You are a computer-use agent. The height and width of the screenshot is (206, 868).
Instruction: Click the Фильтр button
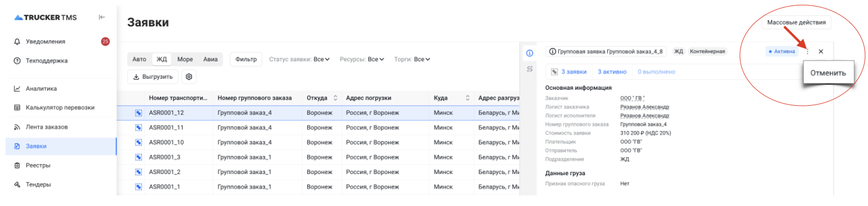(x=246, y=59)
